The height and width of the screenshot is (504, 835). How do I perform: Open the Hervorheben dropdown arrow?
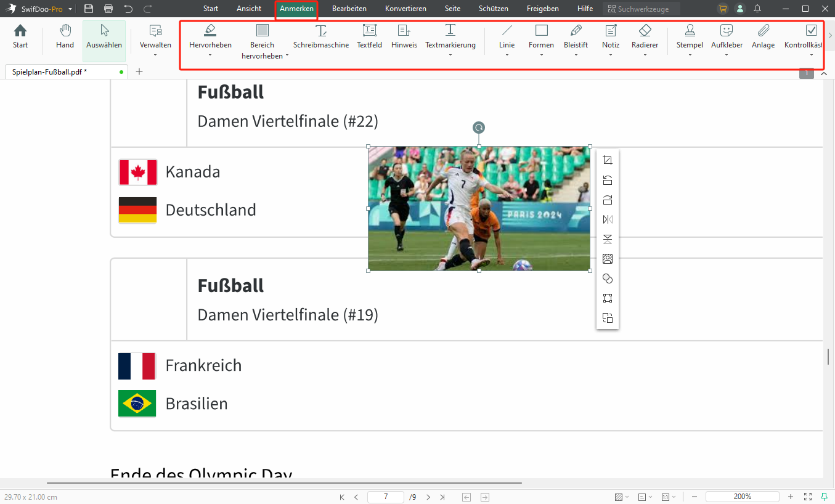tap(210, 55)
